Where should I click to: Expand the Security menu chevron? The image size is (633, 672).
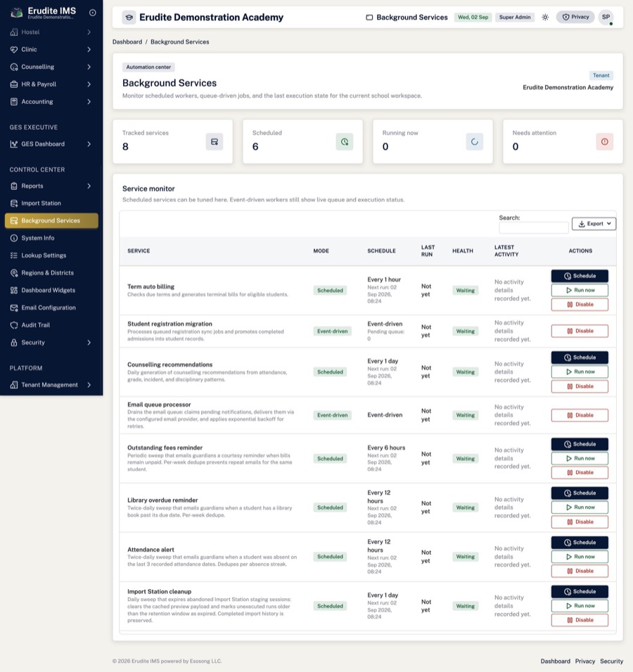[x=89, y=343]
